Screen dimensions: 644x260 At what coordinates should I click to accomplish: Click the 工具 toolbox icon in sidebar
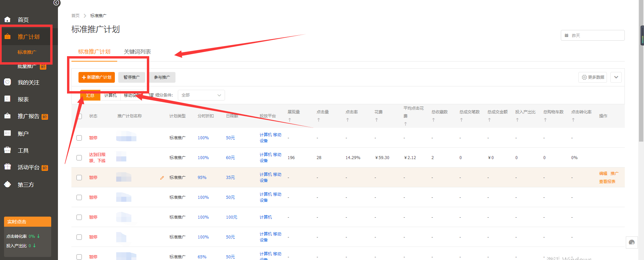(x=7, y=150)
